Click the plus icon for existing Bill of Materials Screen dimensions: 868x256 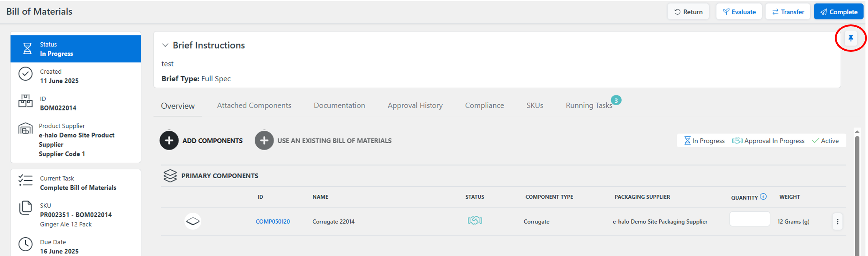[264, 140]
